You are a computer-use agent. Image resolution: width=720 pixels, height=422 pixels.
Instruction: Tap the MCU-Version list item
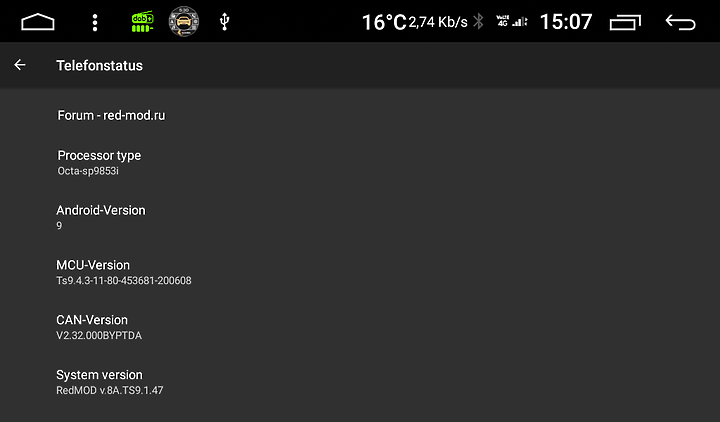coord(360,272)
